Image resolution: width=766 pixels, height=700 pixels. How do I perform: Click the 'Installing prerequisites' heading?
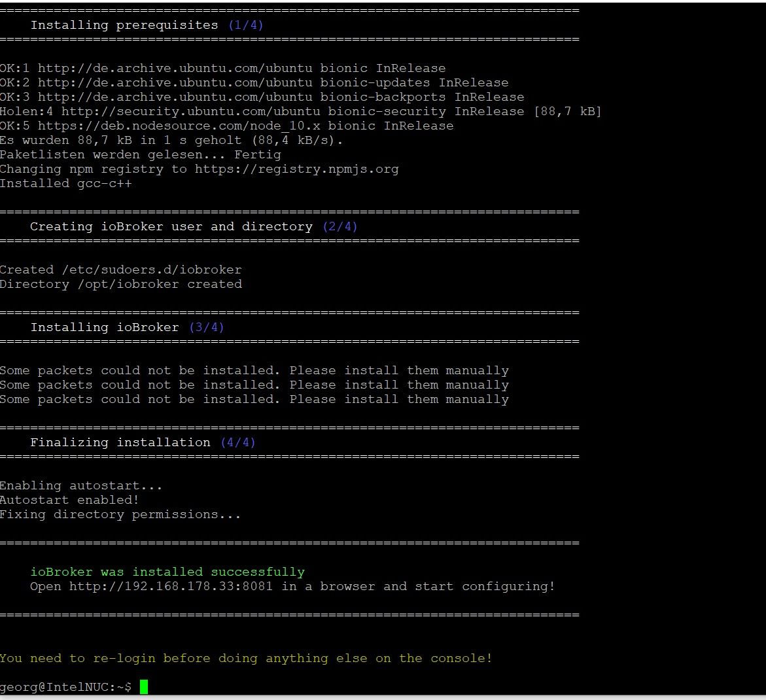(x=124, y=26)
